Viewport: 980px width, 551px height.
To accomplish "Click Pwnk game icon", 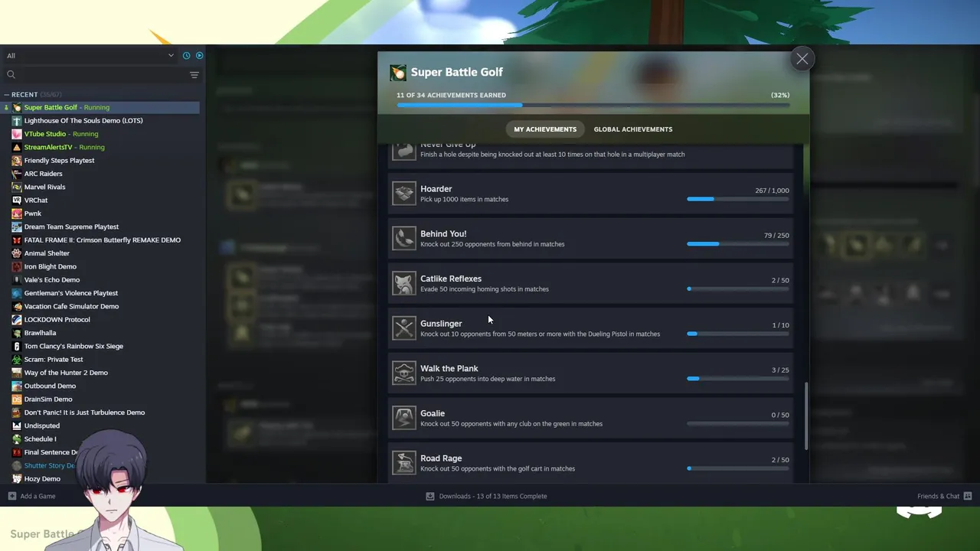I will 17,214.
